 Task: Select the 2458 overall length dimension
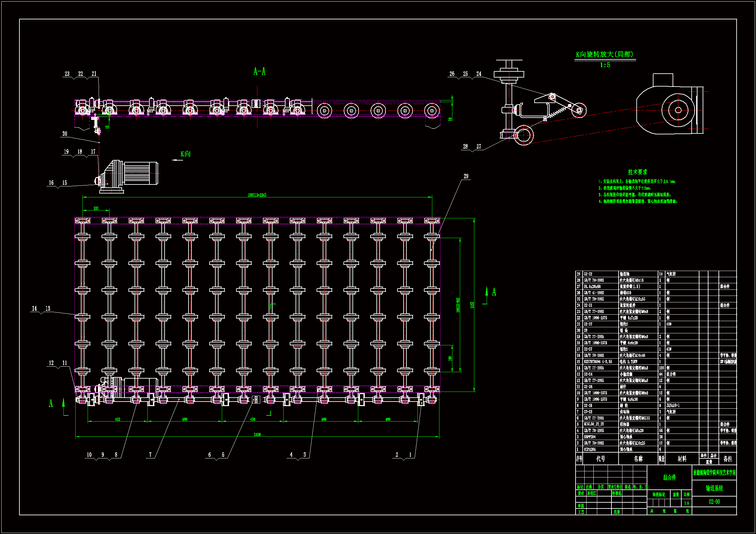coord(257,435)
